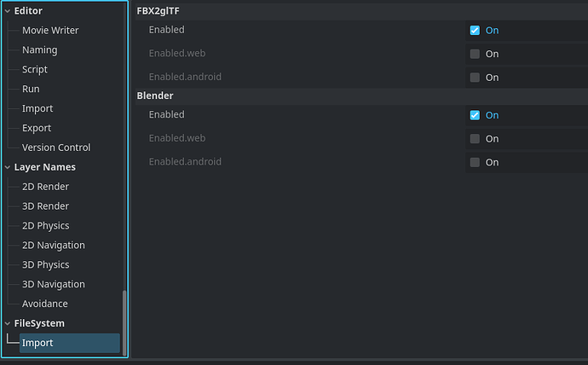Select Avoidance in sidebar

(45, 304)
